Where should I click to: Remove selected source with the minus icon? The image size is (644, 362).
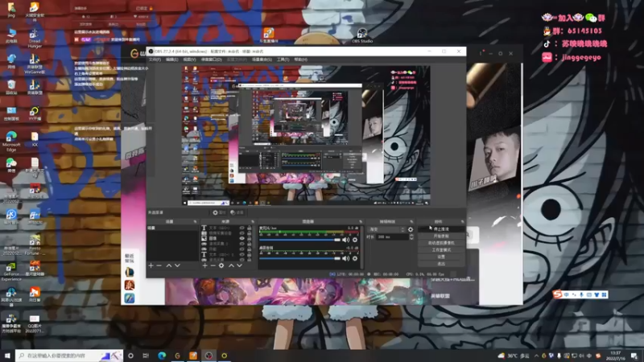(x=213, y=265)
